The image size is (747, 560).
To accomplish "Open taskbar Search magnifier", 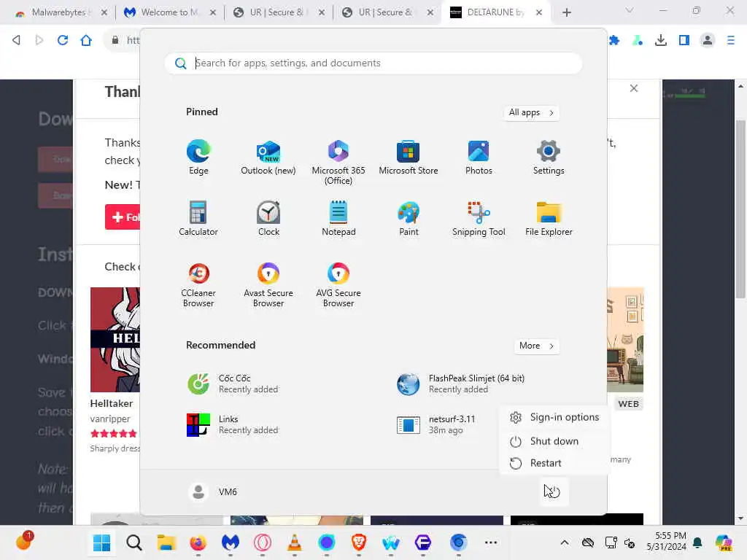I will coord(134,542).
